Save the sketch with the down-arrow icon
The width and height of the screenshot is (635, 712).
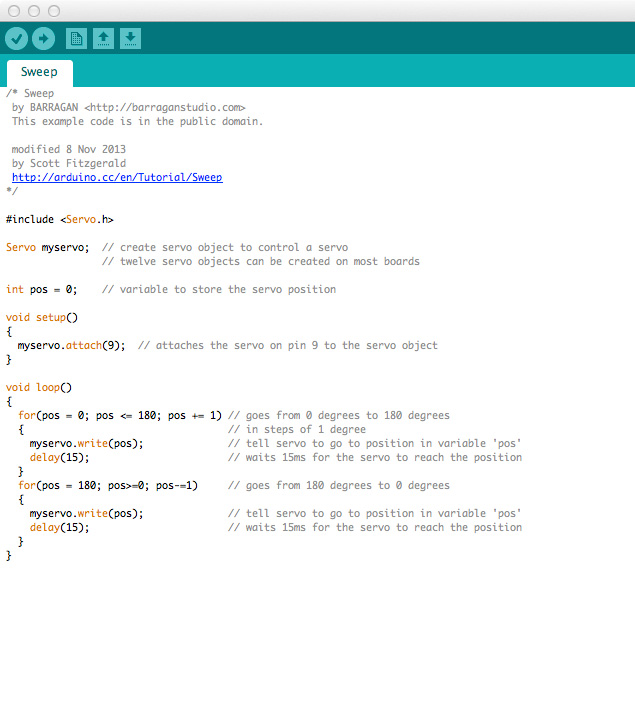tap(130, 39)
